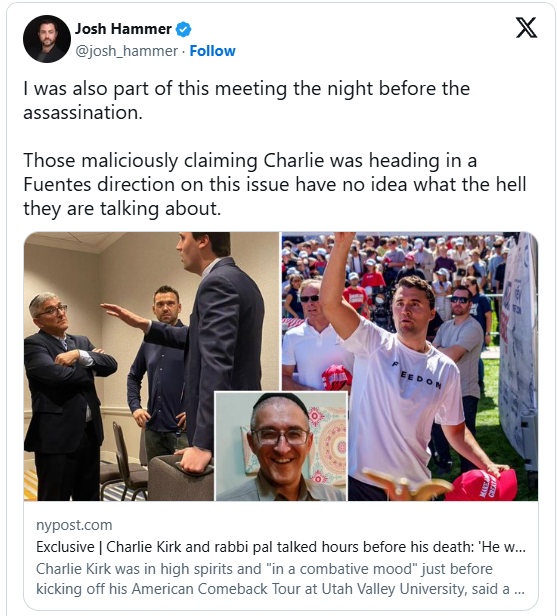Open the left meeting-room photo
The image size is (557, 616).
pyautogui.click(x=151, y=366)
